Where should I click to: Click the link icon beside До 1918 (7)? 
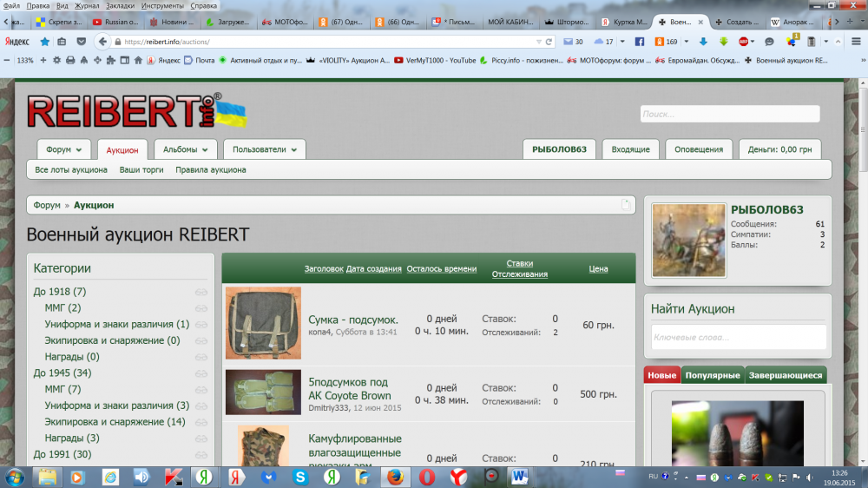(201, 292)
